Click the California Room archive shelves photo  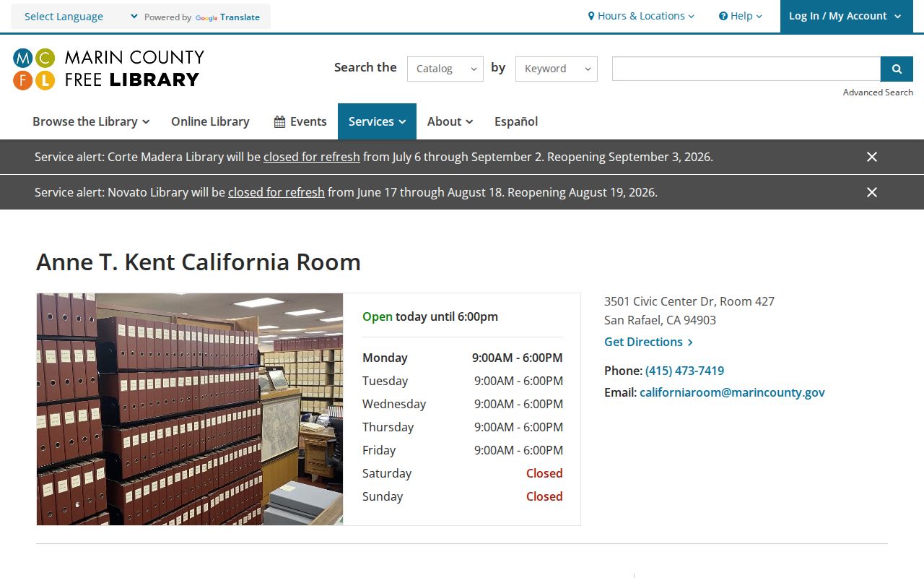pyautogui.click(x=190, y=409)
